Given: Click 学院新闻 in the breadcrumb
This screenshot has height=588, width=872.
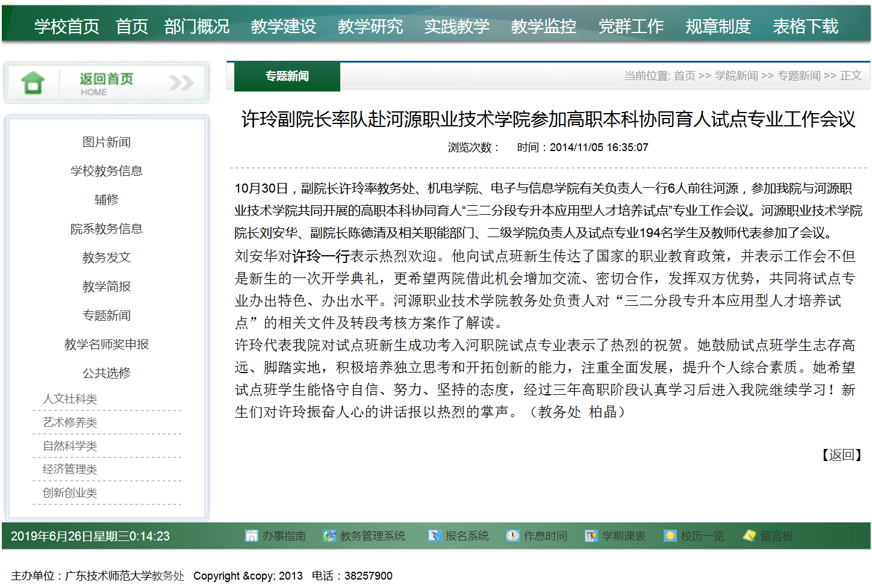Looking at the screenshot, I should tap(736, 76).
